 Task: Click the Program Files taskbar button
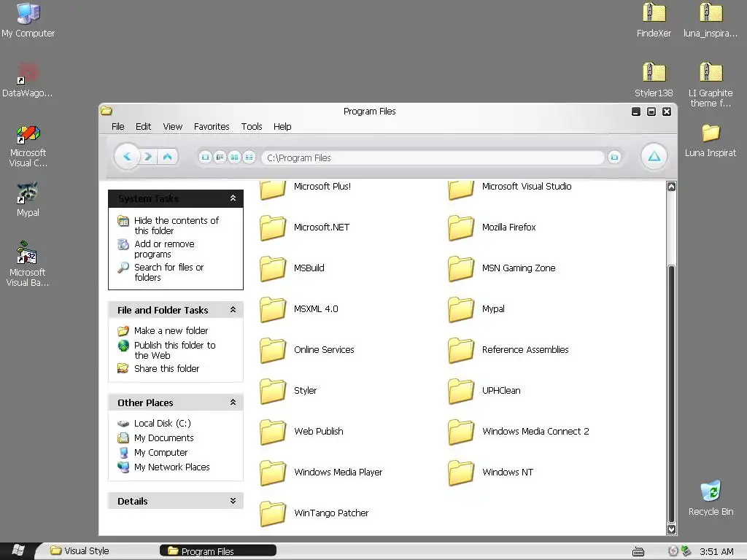218,551
